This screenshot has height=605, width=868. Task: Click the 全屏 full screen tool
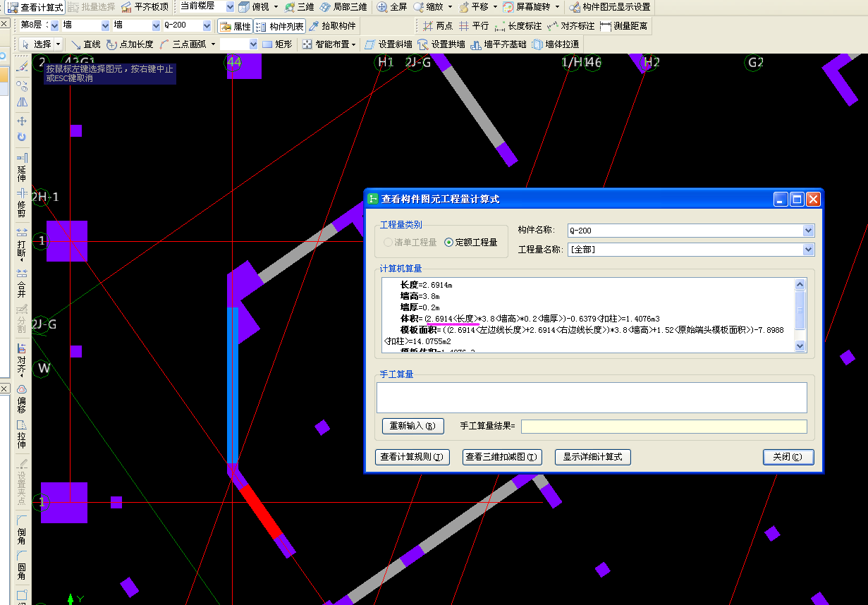point(392,7)
